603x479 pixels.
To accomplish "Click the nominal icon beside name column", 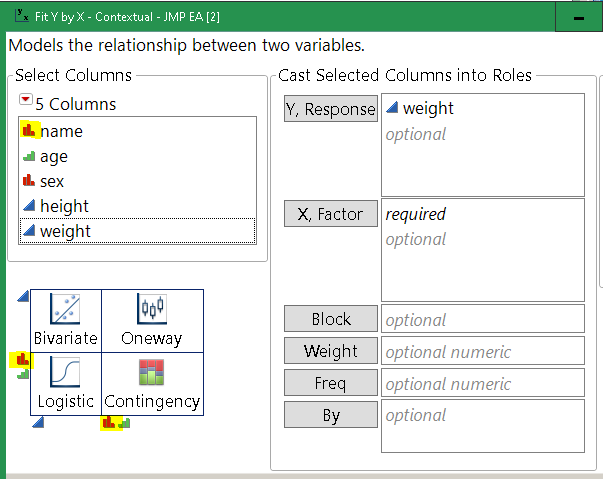I will 28,131.
